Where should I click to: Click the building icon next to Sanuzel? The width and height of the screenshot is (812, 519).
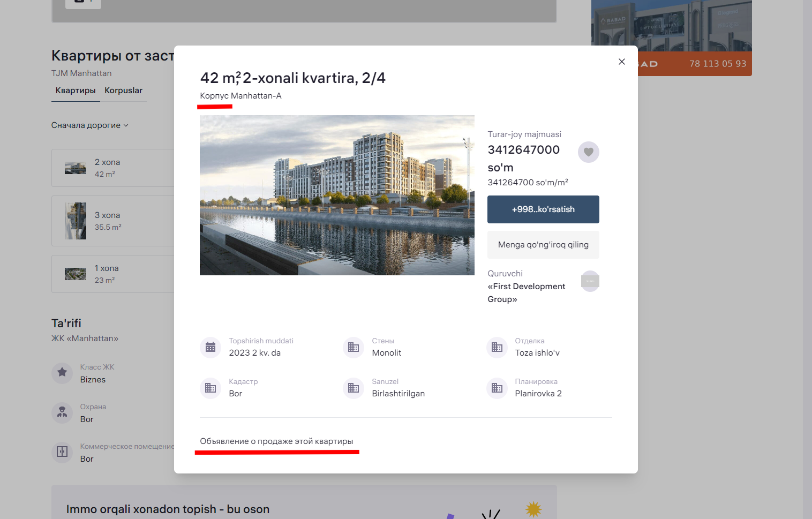(x=354, y=388)
